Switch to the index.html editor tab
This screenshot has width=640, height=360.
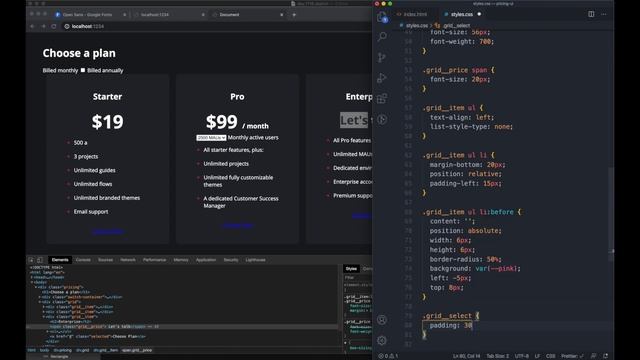(412, 14)
